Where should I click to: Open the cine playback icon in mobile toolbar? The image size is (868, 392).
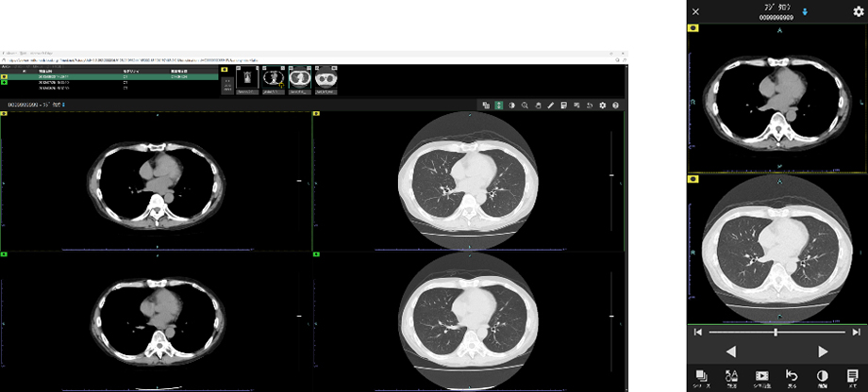(761, 376)
